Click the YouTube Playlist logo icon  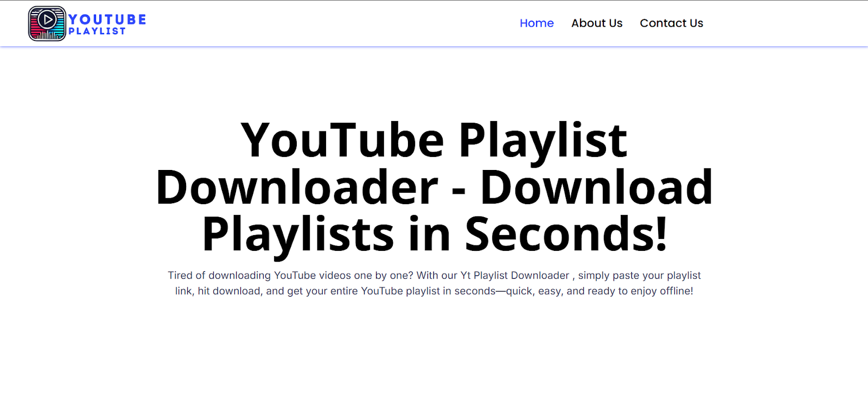47,23
